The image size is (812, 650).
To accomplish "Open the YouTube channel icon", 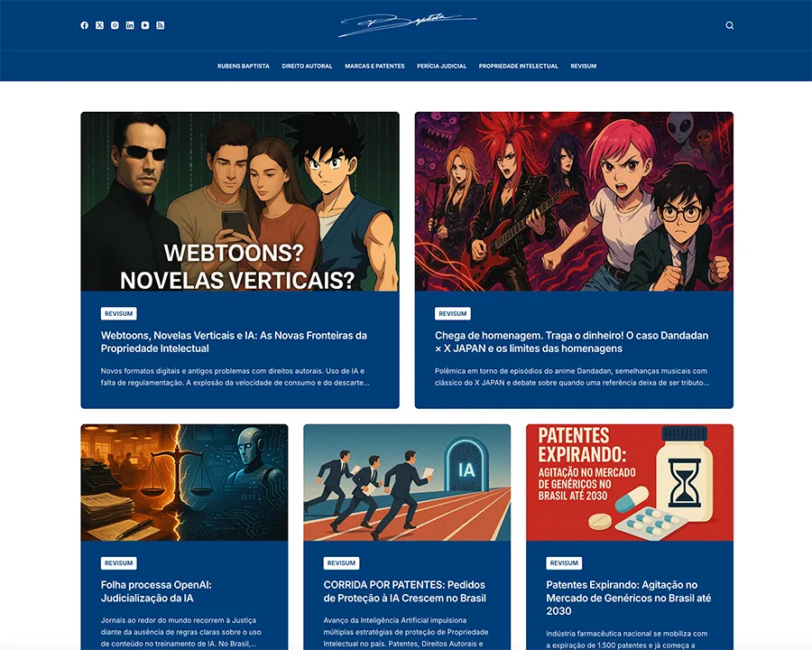I will pos(145,25).
